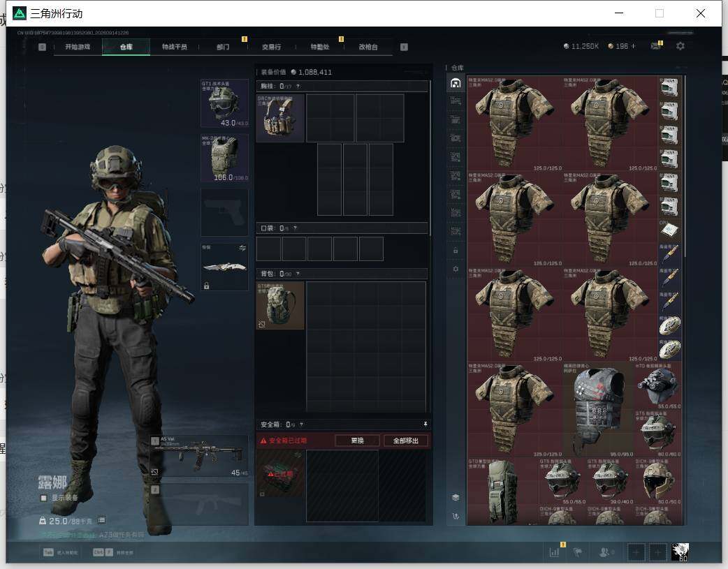Switch to the 特勤处 tab

coord(320,47)
